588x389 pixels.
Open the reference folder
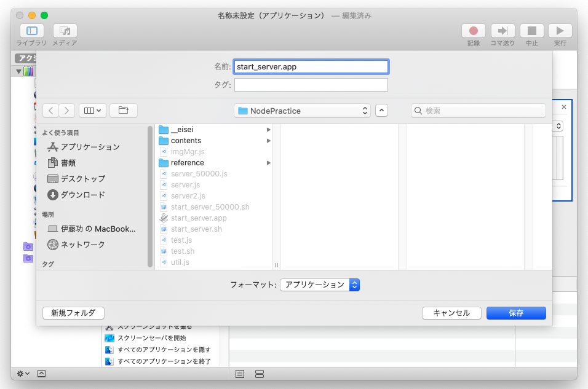181,163
